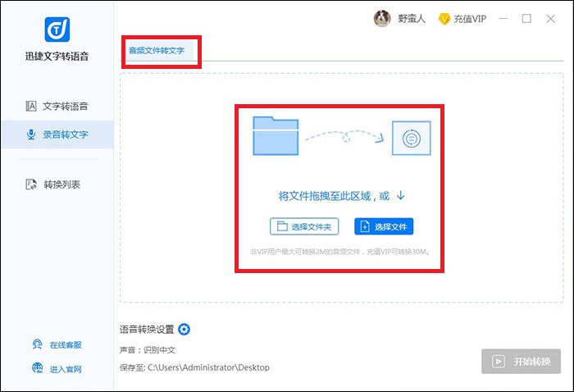This screenshot has height=392, width=574.
Task: Minimize the application window
Action: pyautogui.click(x=503, y=19)
